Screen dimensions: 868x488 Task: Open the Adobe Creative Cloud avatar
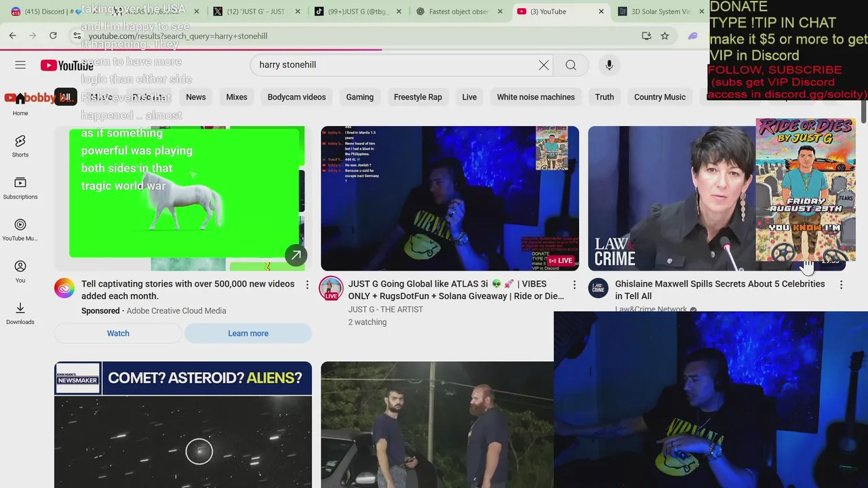(64, 288)
